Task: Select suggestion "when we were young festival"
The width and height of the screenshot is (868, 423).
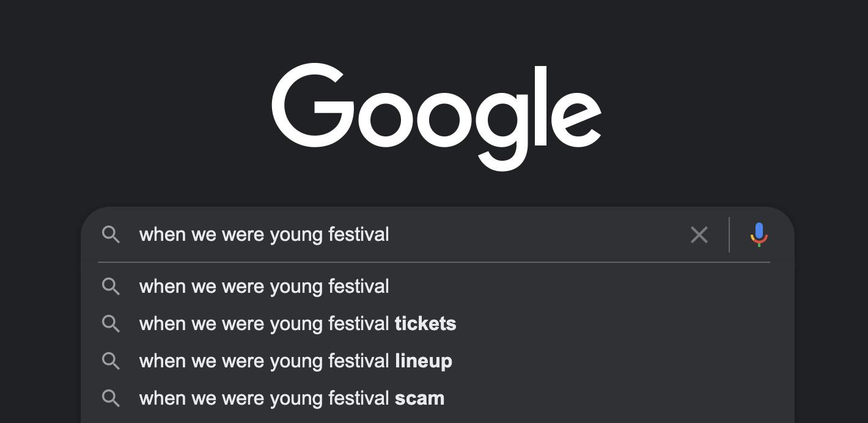Action: [264, 287]
